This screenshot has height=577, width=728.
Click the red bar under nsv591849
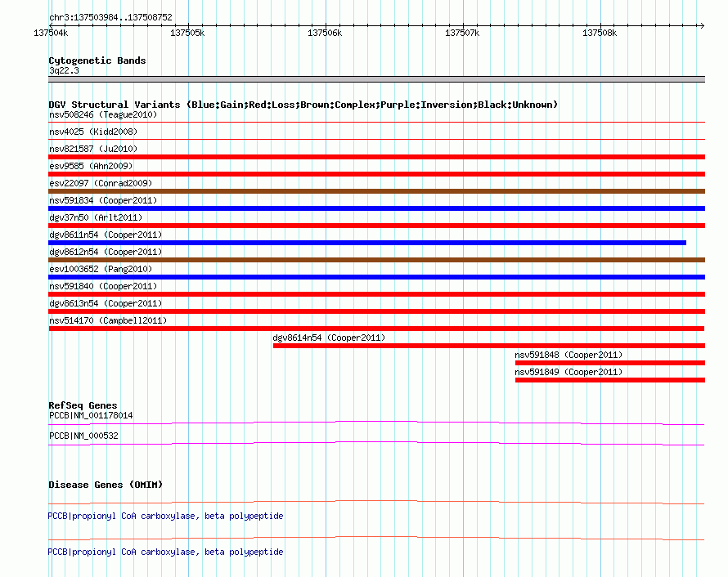(x=610, y=380)
